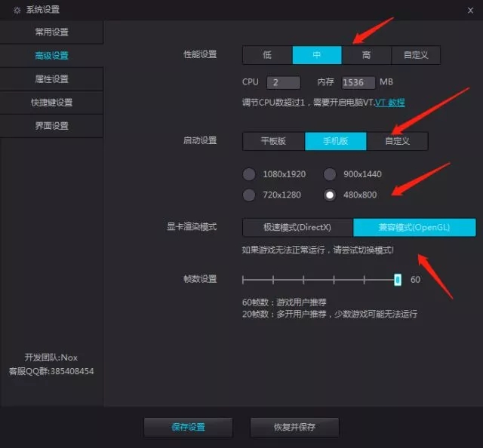Set performance to 低
This screenshot has height=448, width=483.
point(267,55)
